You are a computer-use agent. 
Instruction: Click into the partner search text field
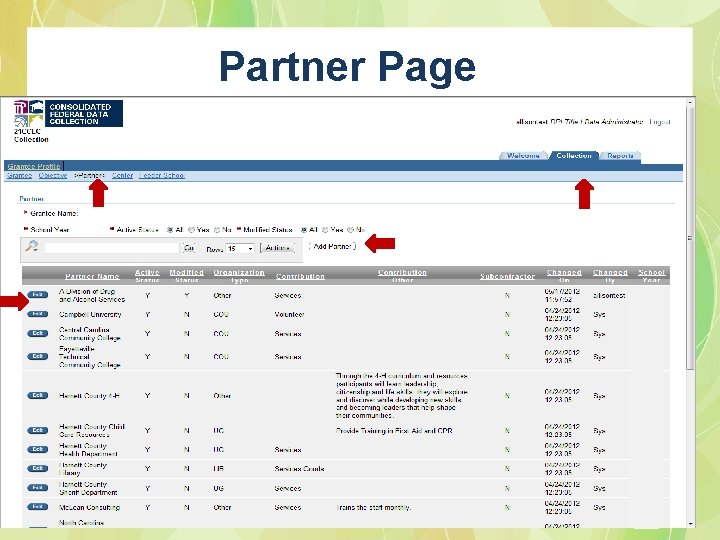coord(112,248)
